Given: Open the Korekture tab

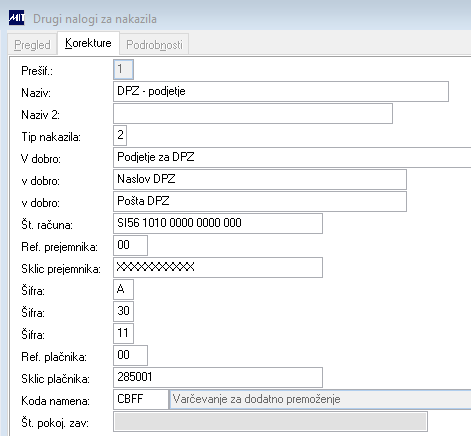Looking at the screenshot, I should click(x=88, y=43).
